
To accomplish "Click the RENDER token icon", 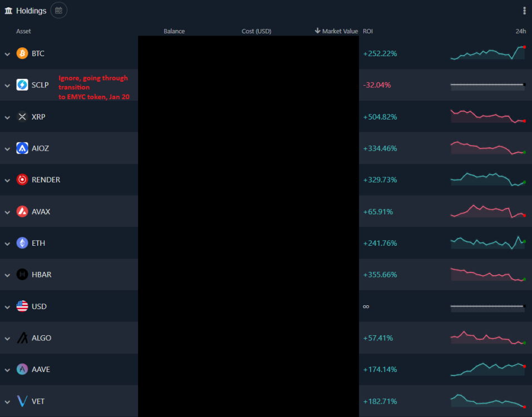I will click(22, 180).
